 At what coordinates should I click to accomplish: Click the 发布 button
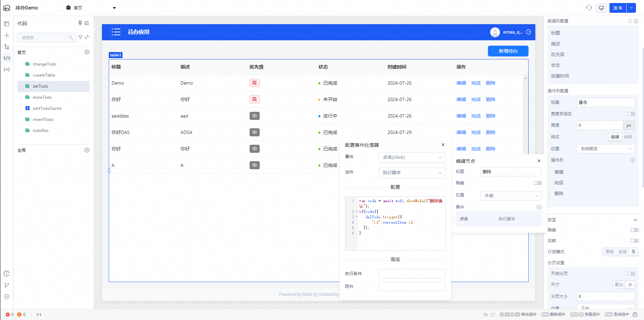pyautogui.click(x=618, y=8)
